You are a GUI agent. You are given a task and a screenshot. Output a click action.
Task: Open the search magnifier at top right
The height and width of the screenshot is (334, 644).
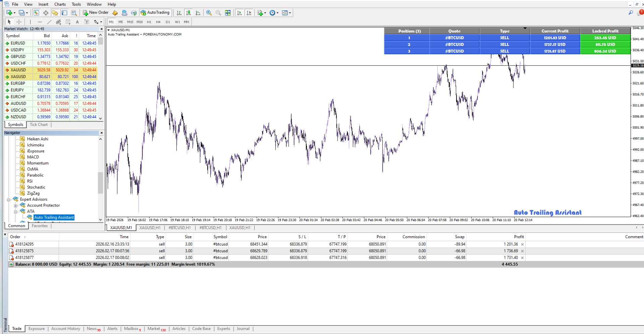[x=631, y=13]
